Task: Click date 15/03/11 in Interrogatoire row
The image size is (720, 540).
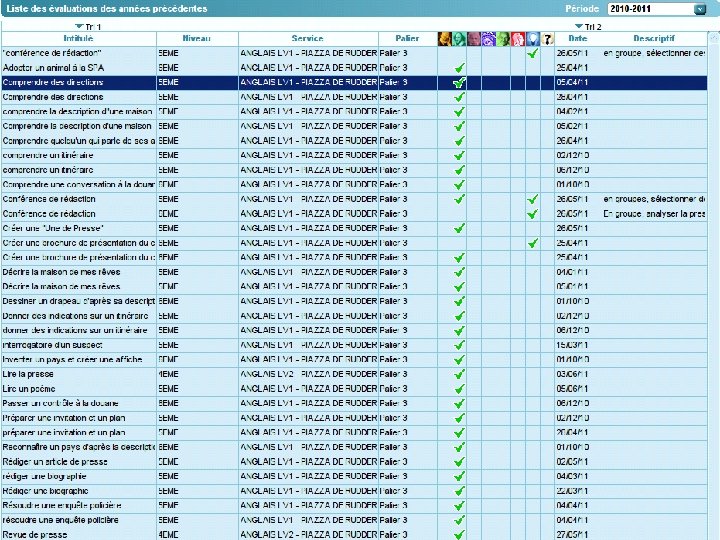Action: click(x=573, y=345)
